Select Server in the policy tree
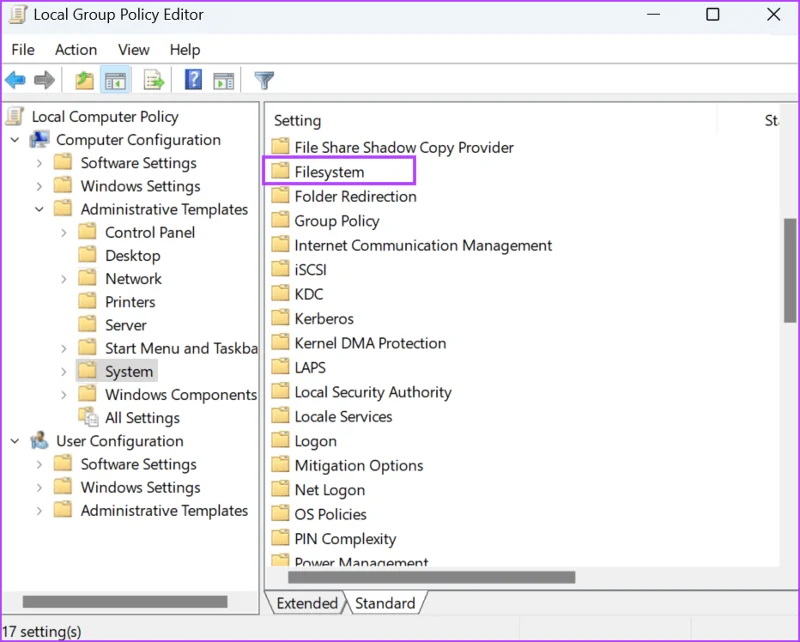800x642 pixels. (126, 325)
